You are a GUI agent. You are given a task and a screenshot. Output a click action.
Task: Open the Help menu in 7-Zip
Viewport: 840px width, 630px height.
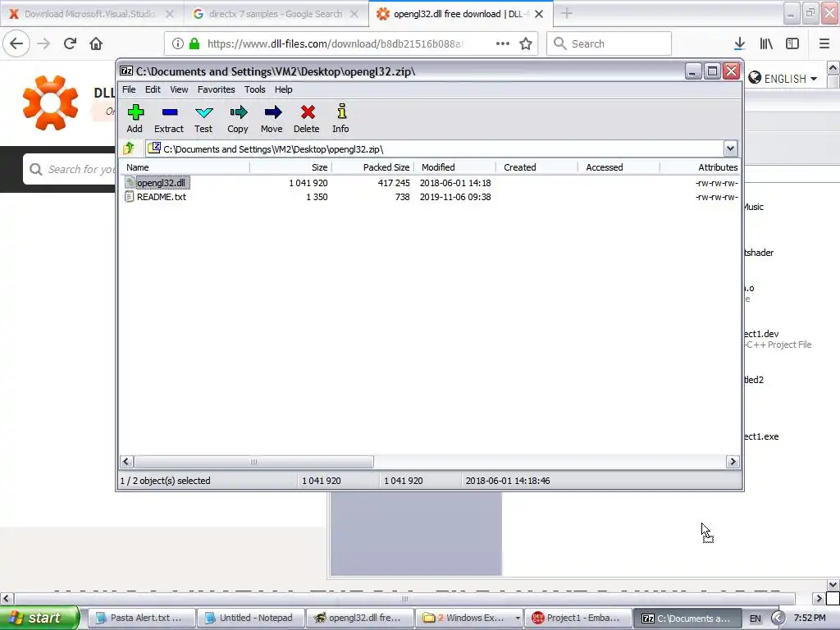click(x=283, y=89)
